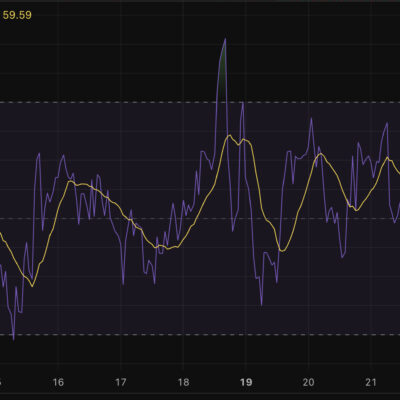Select the middle dashed level line
This screenshot has width=400, height=400.
[x=200, y=219]
